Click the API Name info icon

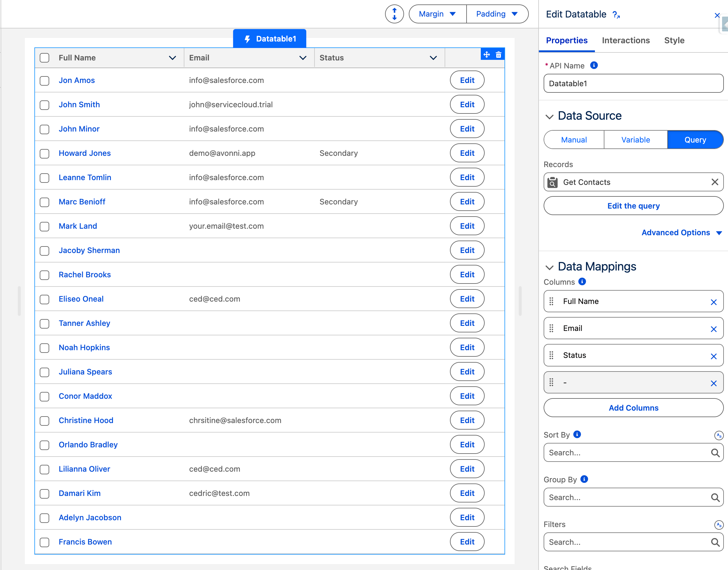point(593,65)
